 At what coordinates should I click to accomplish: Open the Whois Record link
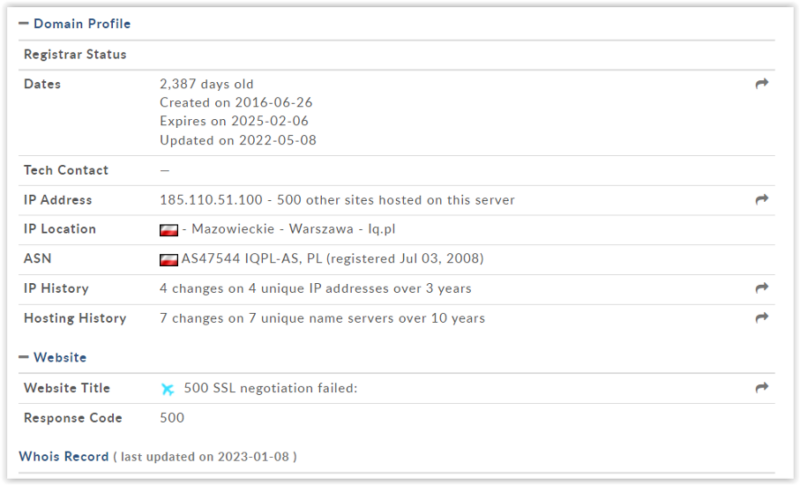tap(63, 456)
